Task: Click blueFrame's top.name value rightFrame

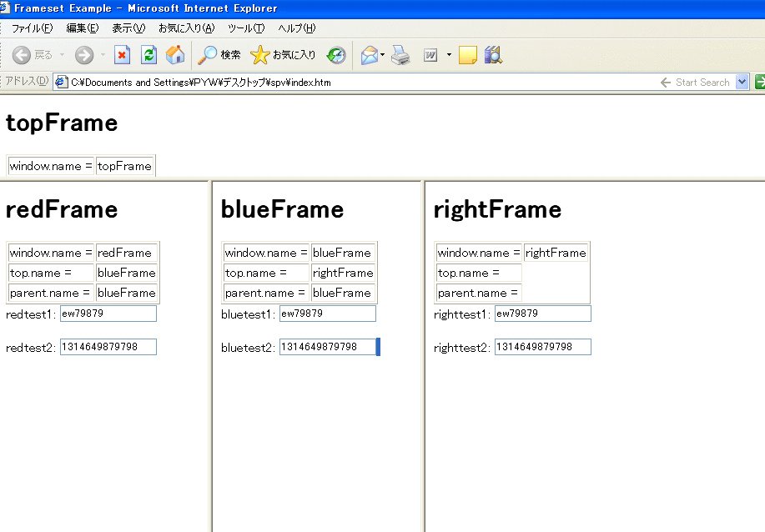Action: pos(343,273)
